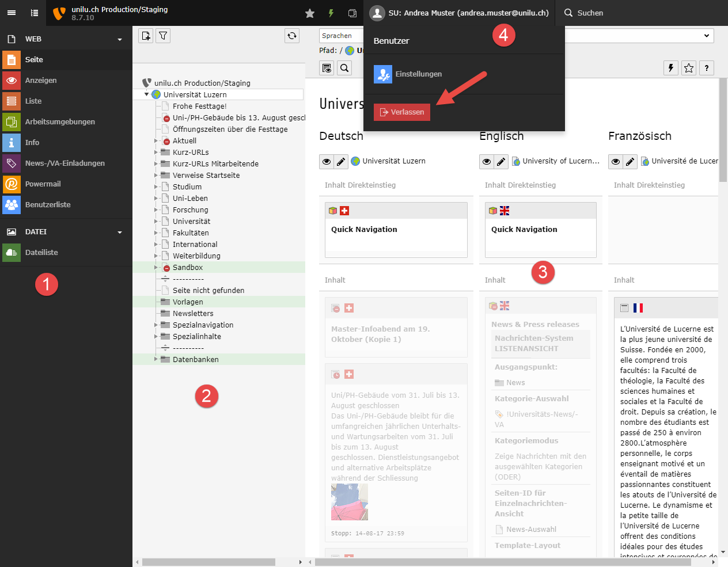Image resolution: width=728 pixels, height=567 pixels.
Task: Open the bookmarks star in the top bar
Action: tap(310, 13)
